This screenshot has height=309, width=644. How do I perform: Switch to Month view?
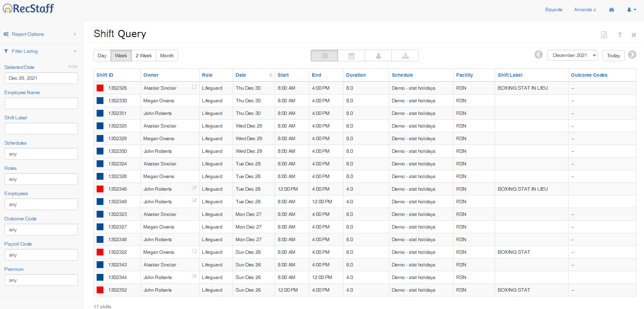point(167,55)
